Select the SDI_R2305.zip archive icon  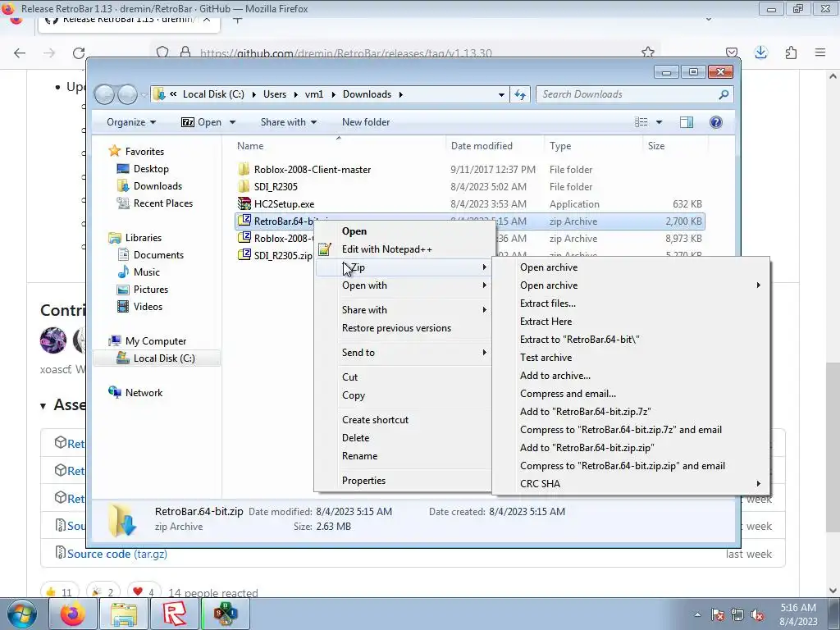244,255
